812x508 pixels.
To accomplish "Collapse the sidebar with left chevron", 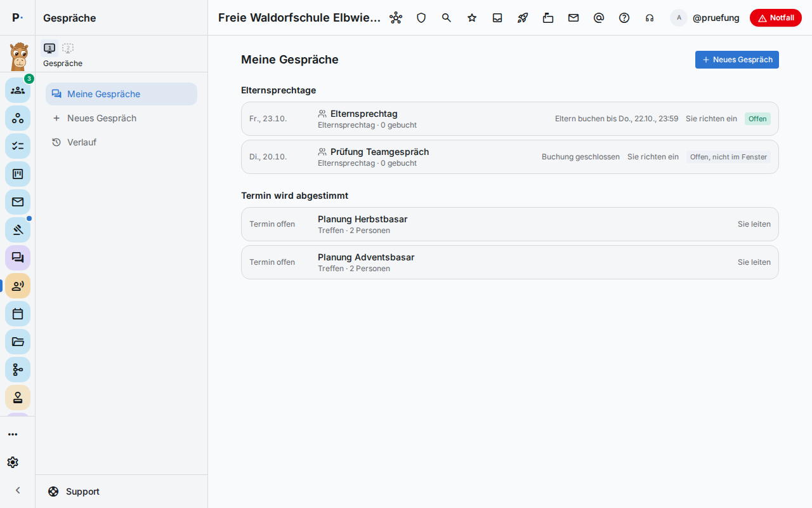I will [18, 490].
